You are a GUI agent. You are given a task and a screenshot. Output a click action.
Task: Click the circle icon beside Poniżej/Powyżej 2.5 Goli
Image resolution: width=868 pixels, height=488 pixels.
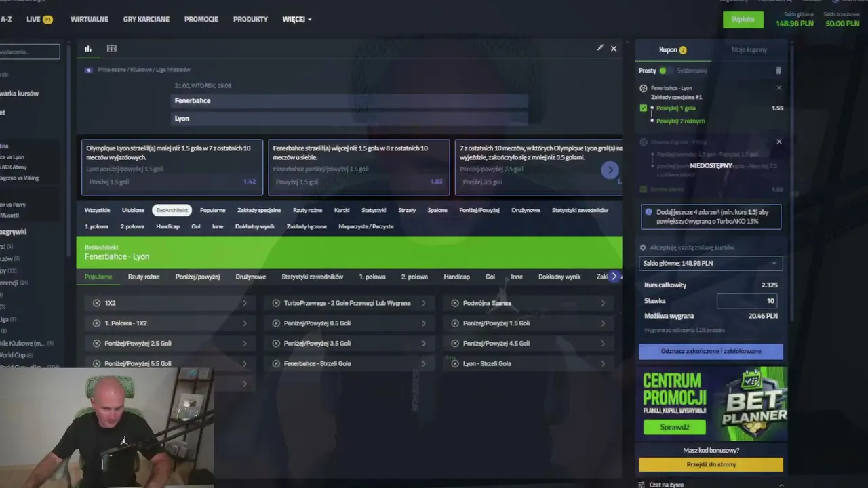pyautogui.click(x=97, y=344)
